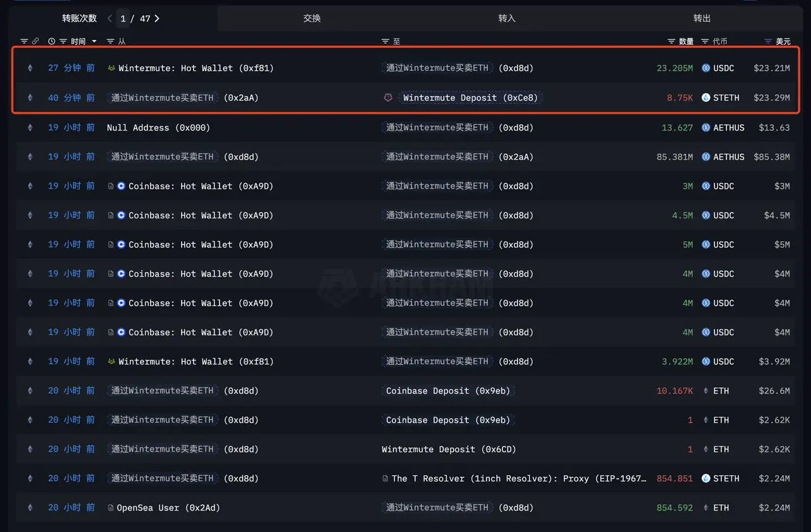Click Coinbase logo in the 4.5M USDC row
The image size is (811, 532).
122,216
